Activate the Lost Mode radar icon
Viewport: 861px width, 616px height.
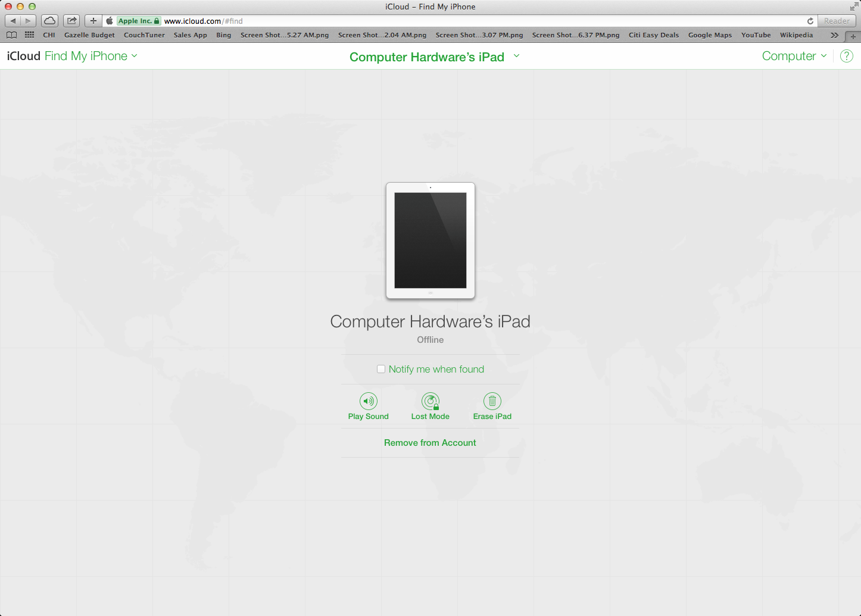[x=430, y=401]
